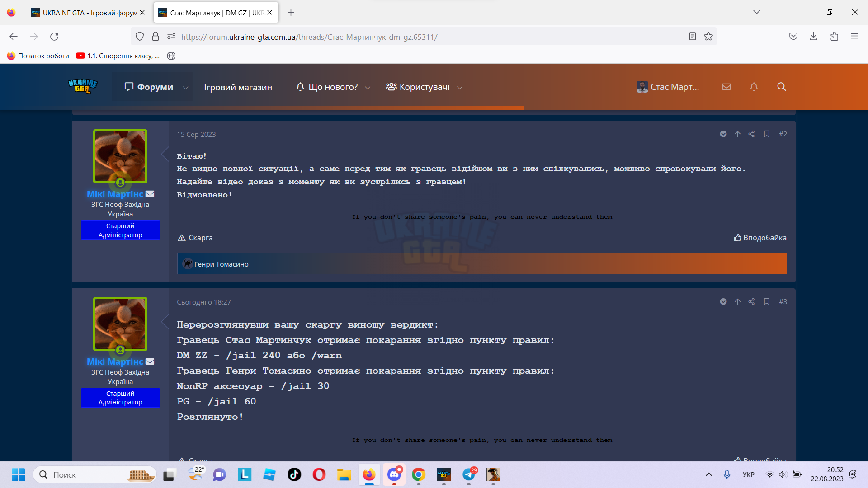The image size is (868, 488).
Task: Like post #2 with Вподобайка
Action: [760, 238]
